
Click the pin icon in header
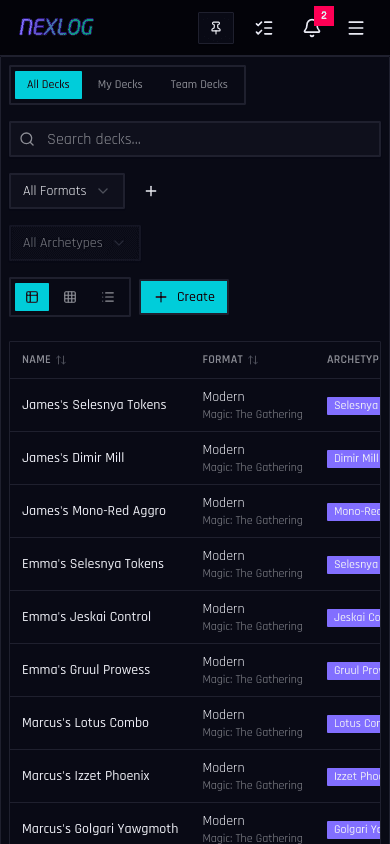pyautogui.click(x=216, y=28)
